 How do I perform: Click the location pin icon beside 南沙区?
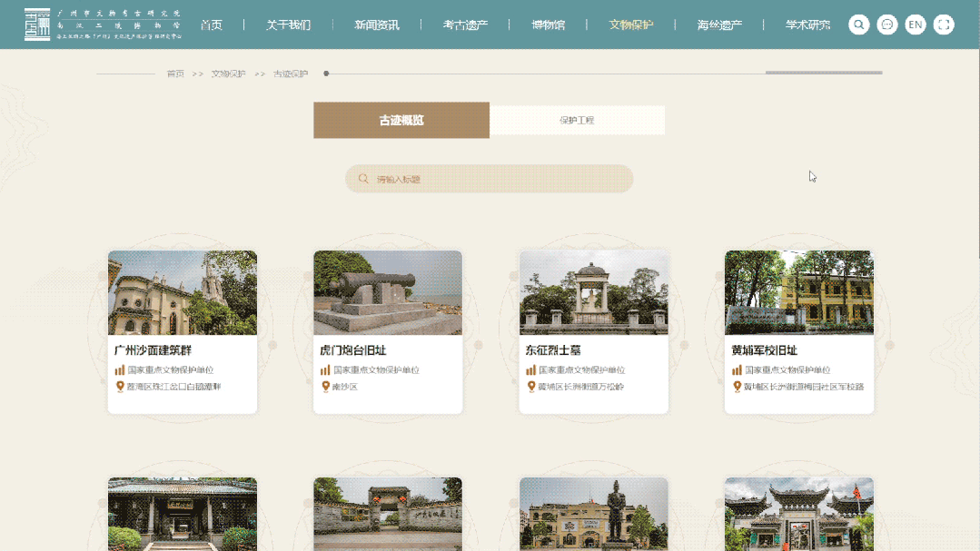(x=326, y=387)
